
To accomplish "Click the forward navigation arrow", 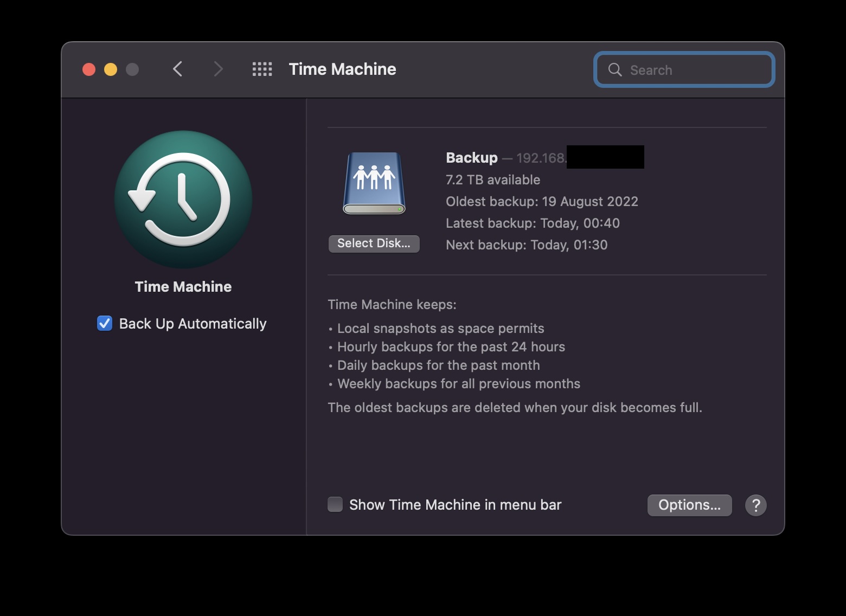I will pyautogui.click(x=217, y=69).
